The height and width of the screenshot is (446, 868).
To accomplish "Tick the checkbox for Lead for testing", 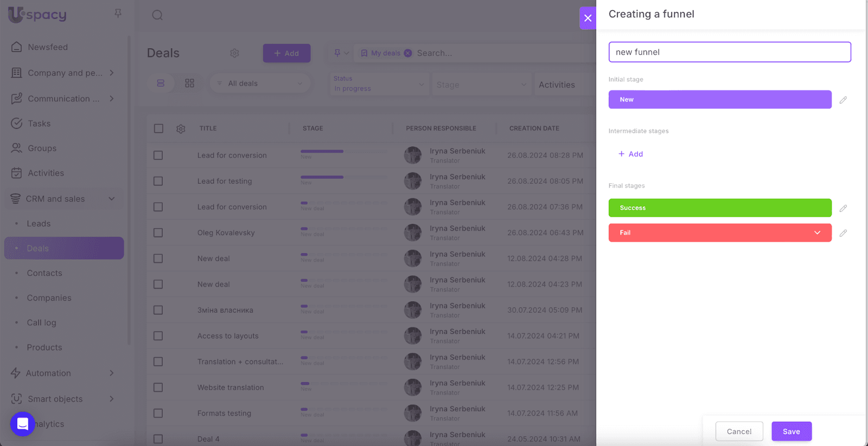I will (158, 181).
